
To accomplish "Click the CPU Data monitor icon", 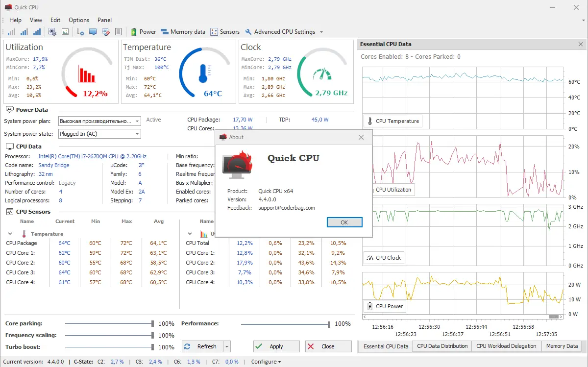I will [x=9, y=147].
